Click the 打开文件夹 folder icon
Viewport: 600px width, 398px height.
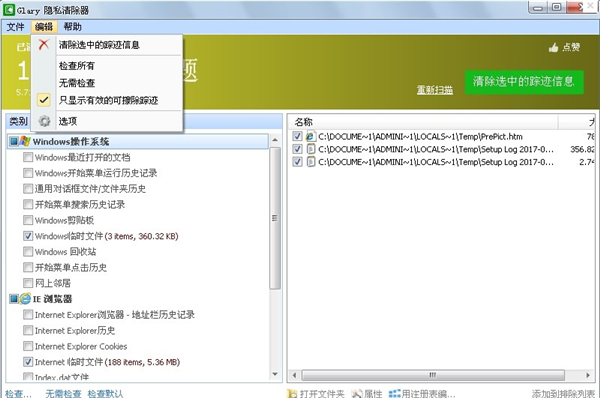pos(292,393)
